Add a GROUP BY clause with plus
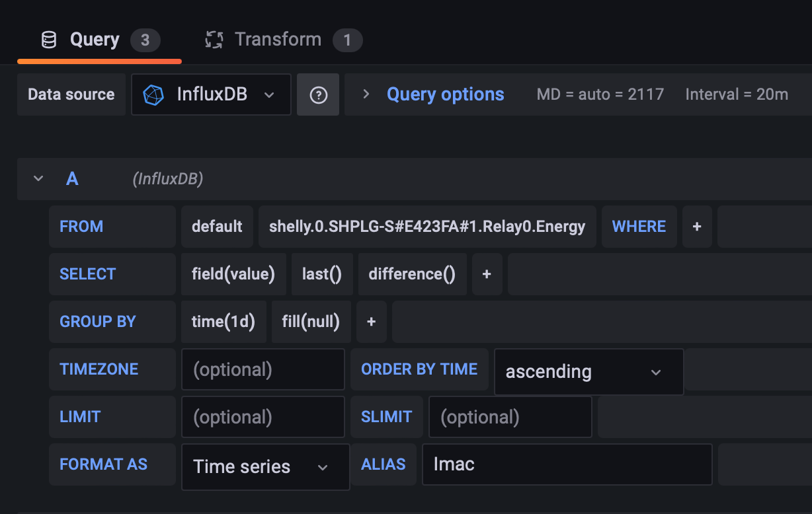This screenshot has height=514, width=812. (372, 322)
